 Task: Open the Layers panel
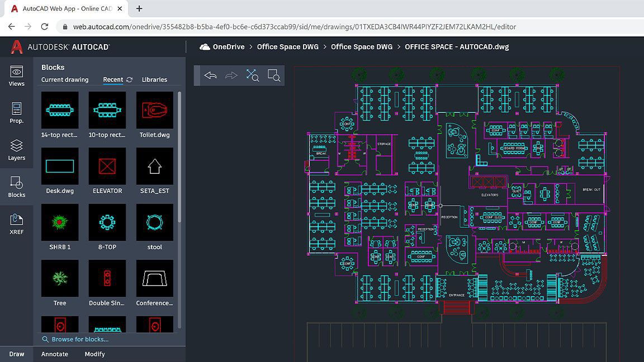(16, 150)
